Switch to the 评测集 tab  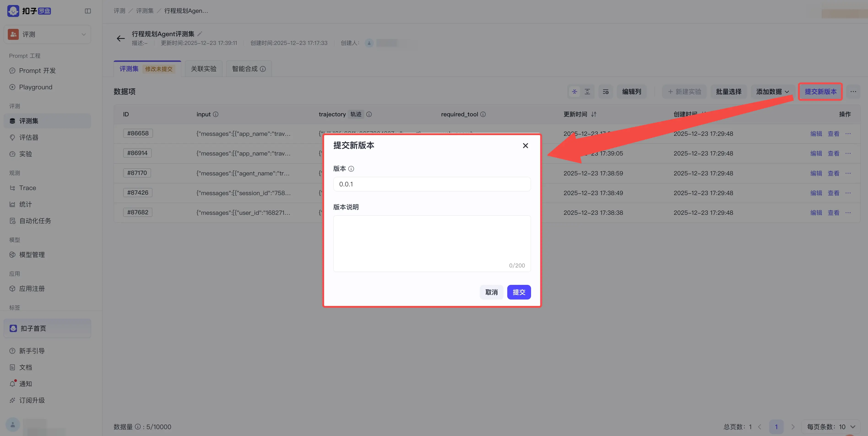147,69
